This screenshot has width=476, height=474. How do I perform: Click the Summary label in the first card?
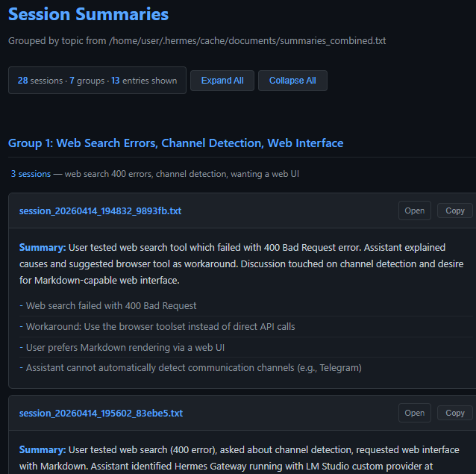click(x=43, y=248)
